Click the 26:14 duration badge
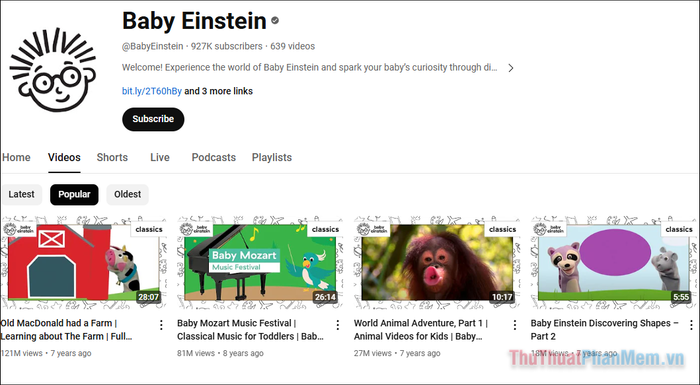 click(325, 297)
